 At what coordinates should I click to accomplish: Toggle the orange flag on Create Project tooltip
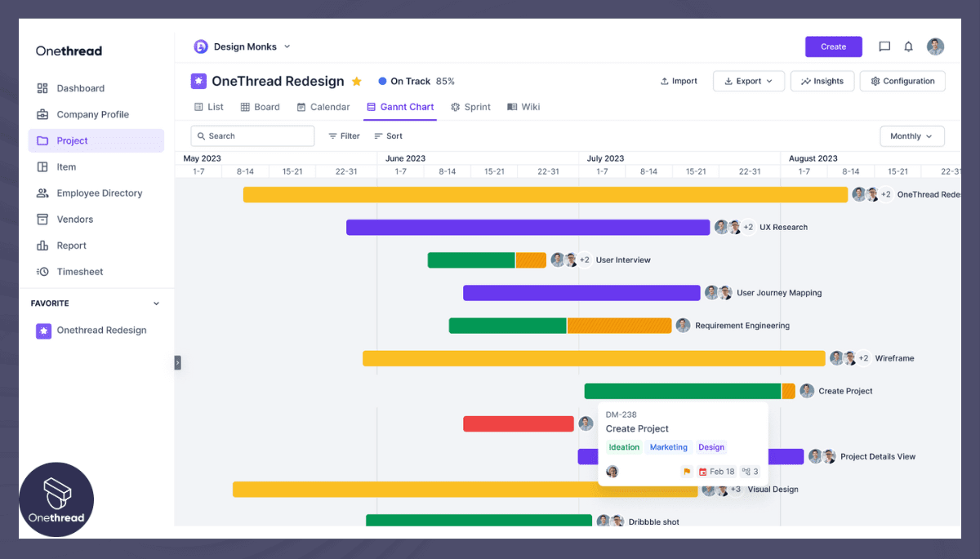[x=688, y=471]
